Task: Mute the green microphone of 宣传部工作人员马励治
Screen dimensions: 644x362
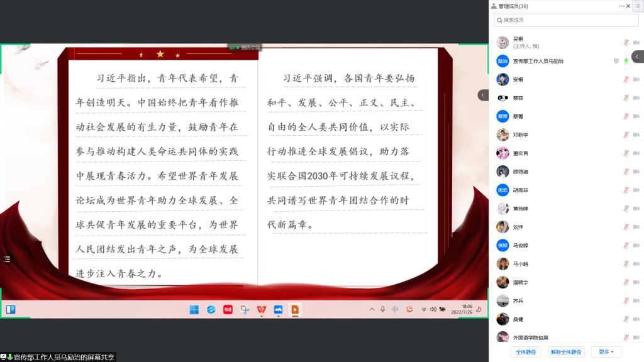Action: pos(626,61)
